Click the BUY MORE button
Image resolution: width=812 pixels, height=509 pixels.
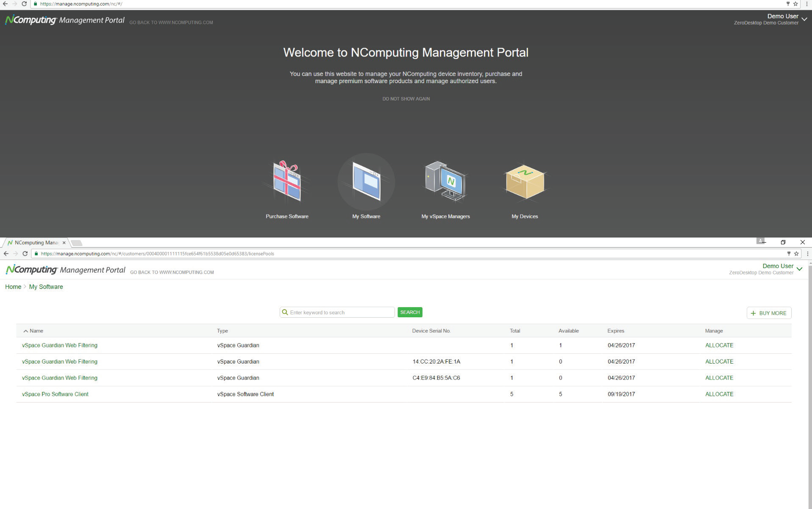tap(769, 313)
